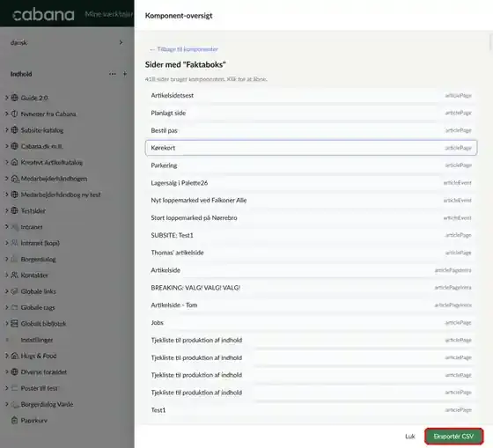Open the Planlagt side page row

(x=312, y=113)
